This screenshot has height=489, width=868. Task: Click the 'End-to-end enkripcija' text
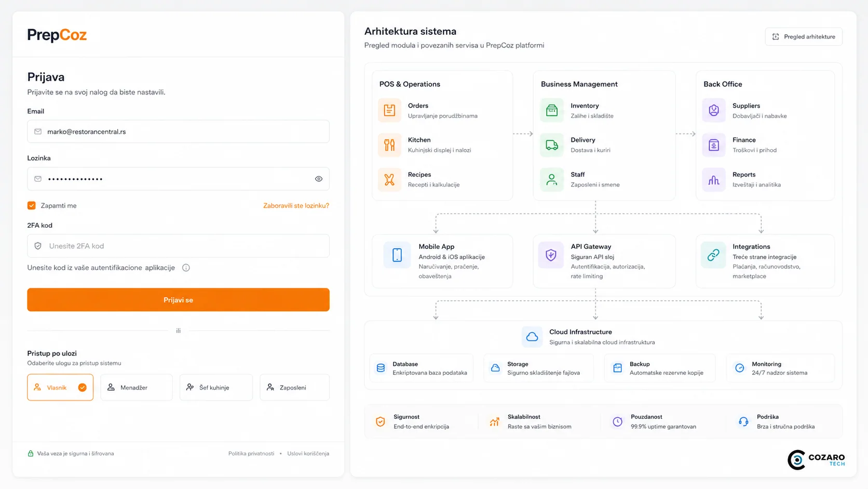coord(421,427)
